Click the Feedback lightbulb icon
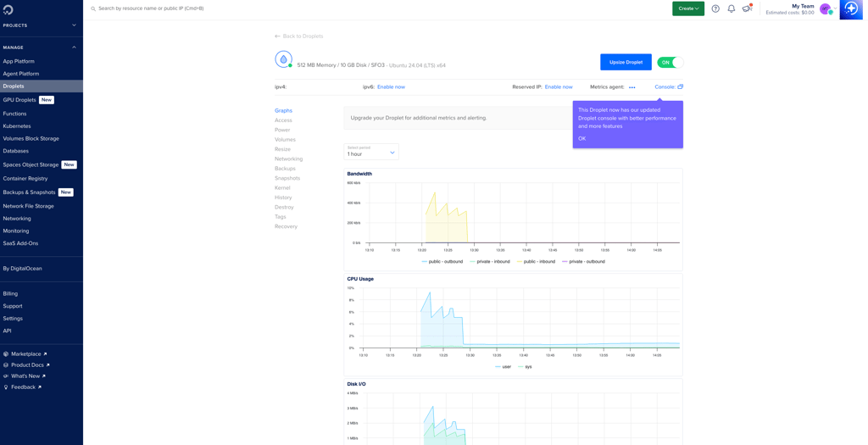The width and height of the screenshot is (868, 445). tap(6, 387)
